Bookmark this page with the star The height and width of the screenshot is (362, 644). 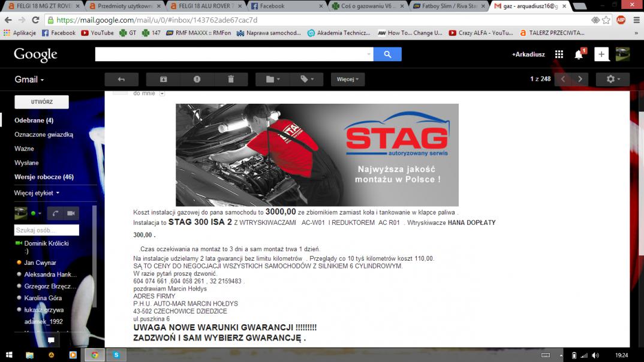point(606,20)
